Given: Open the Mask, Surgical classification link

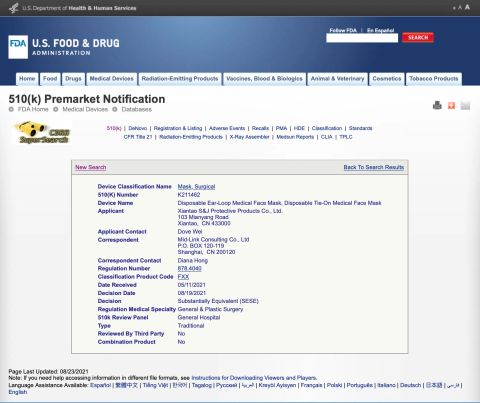Looking at the screenshot, I should coord(196,187).
